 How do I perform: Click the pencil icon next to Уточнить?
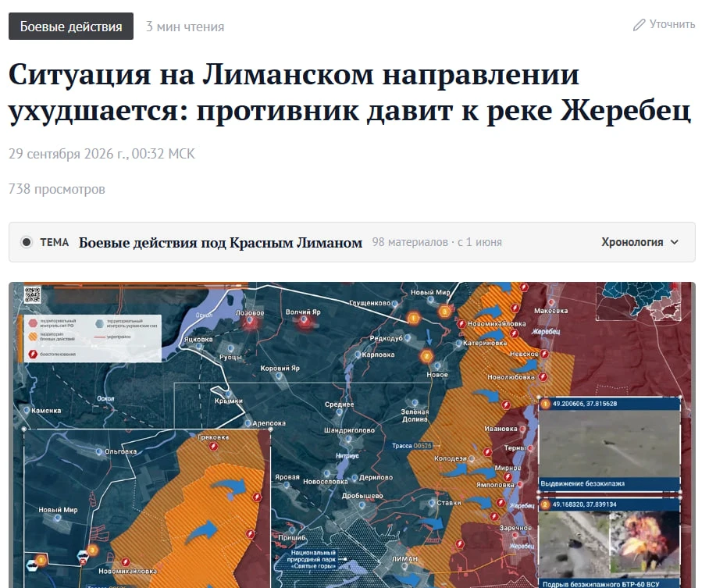point(639,25)
